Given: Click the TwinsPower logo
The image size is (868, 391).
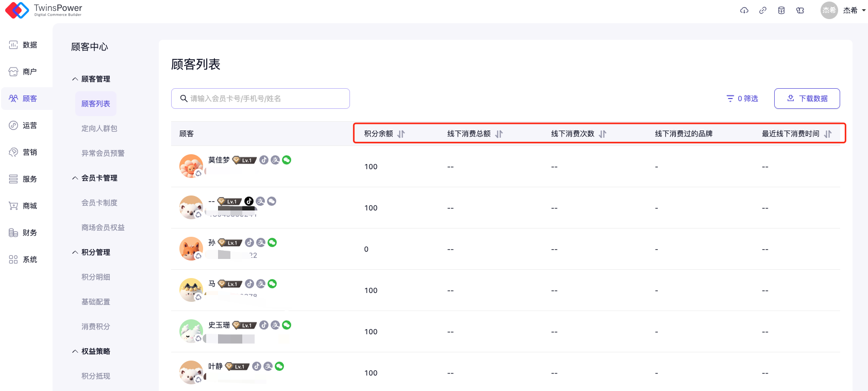Looking at the screenshot, I should tap(44, 10).
